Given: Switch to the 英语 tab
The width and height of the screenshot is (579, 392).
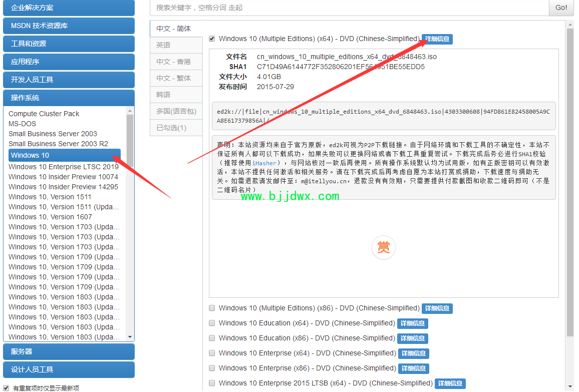Looking at the screenshot, I should click(x=176, y=45).
